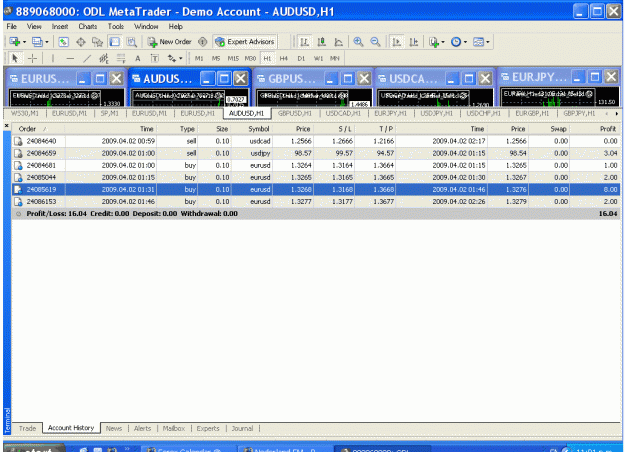This screenshot has height=452, width=625.
Task: Select order row 24086153
Action: click(x=316, y=202)
